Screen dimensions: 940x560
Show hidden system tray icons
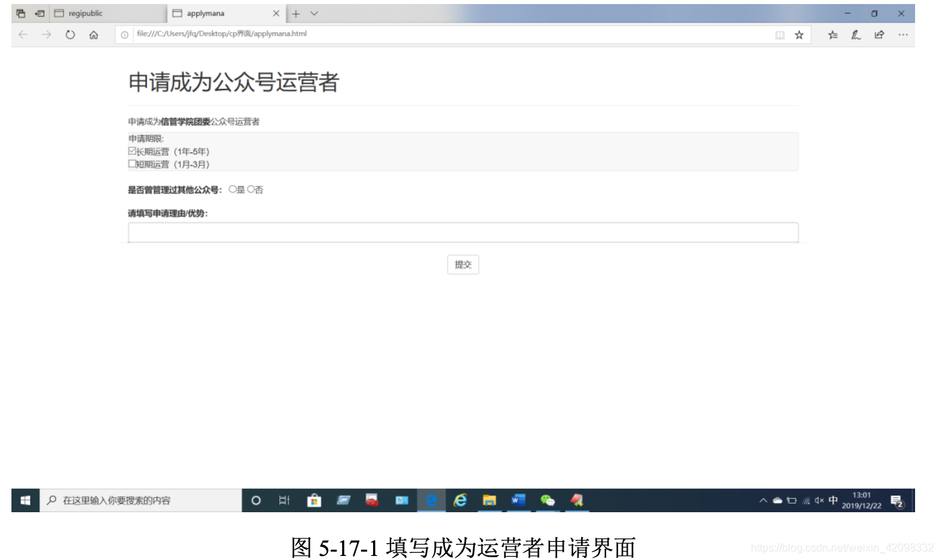point(763,500)
